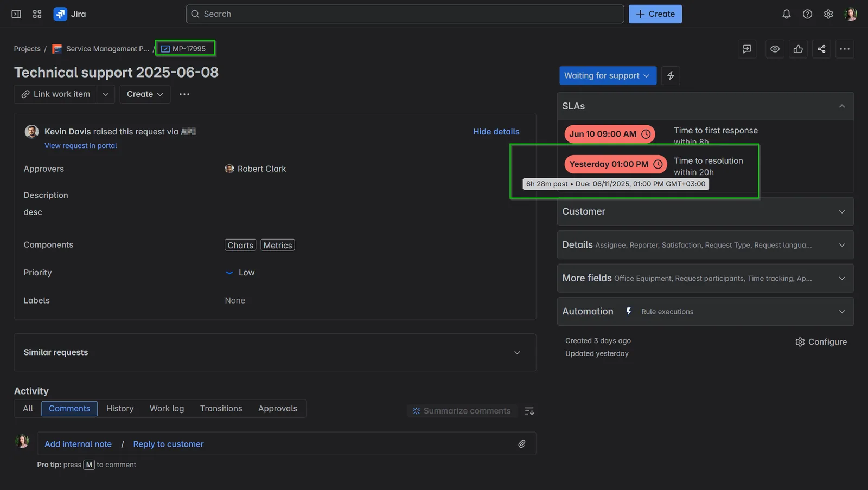Click Robert Clark approver avatar
This screenshot has height=490, width=868.
[x=229, y=169]
